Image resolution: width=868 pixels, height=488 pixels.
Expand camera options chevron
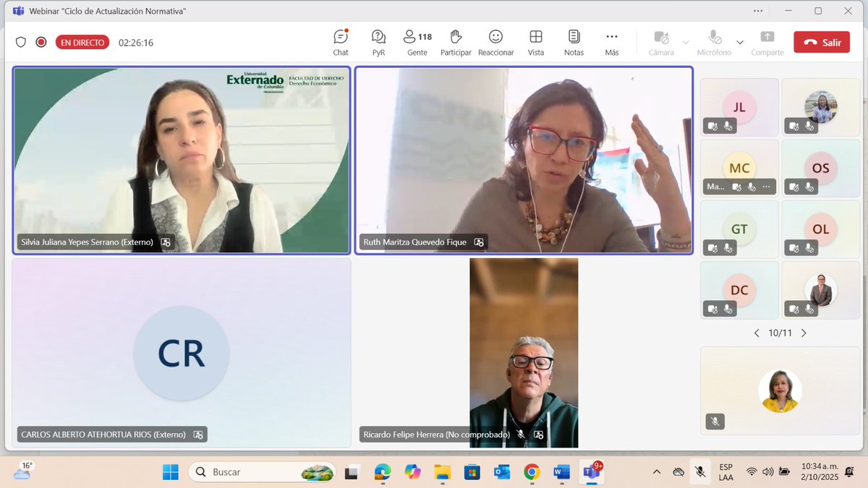click(x=686, y=42)
